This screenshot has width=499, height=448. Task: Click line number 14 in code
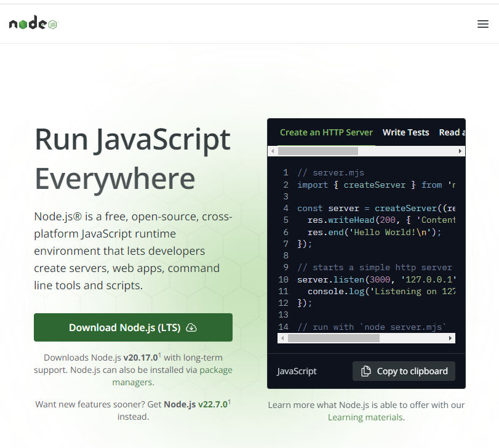click(x=283, y=327)
